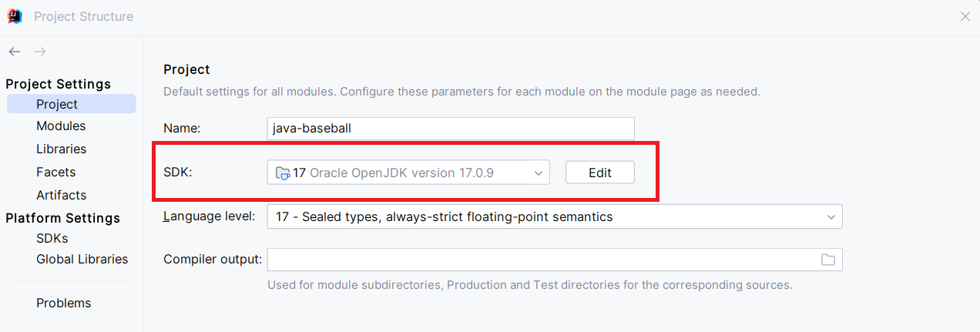Open the Modules settings page
The image size is (980, 332).
(61, 126)
